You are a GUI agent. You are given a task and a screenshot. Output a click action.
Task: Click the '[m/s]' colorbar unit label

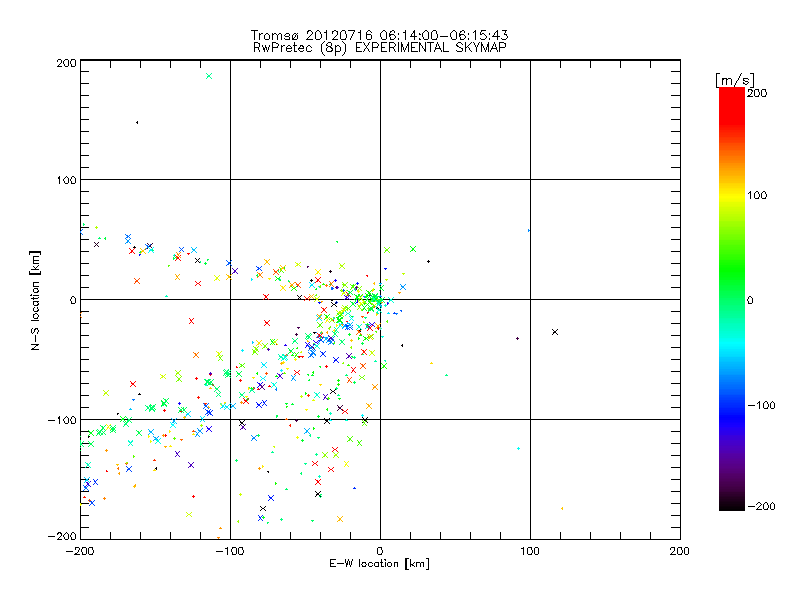click(735, 80)
